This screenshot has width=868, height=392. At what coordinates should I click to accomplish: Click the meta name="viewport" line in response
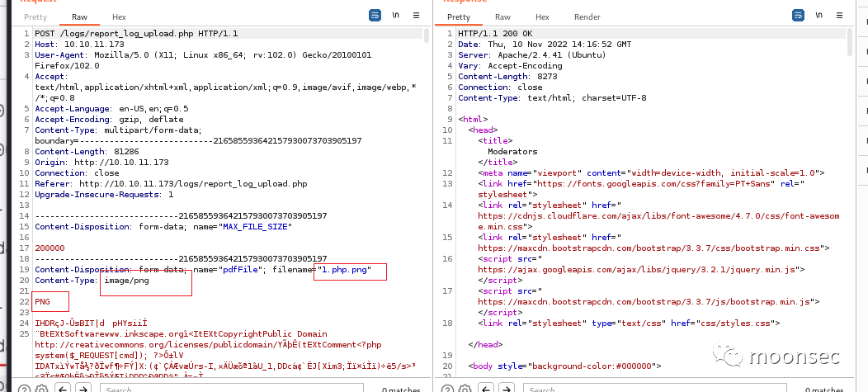coord(651,173)
